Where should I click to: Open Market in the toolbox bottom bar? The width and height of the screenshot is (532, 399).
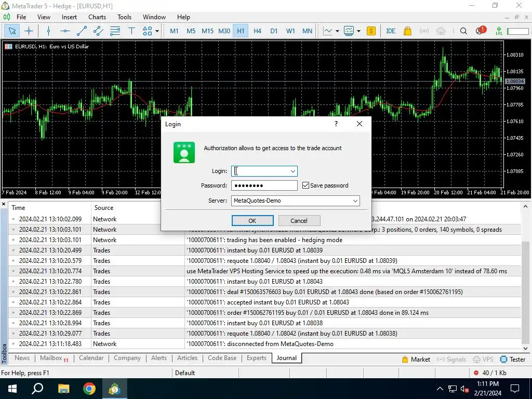point(416,360)
